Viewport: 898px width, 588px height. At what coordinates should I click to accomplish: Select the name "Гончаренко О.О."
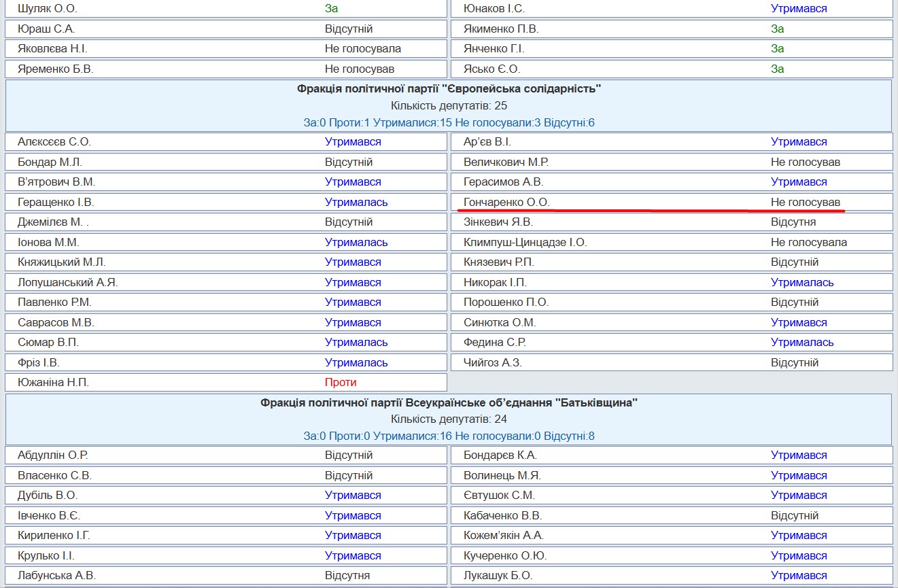tap(506, 203)
